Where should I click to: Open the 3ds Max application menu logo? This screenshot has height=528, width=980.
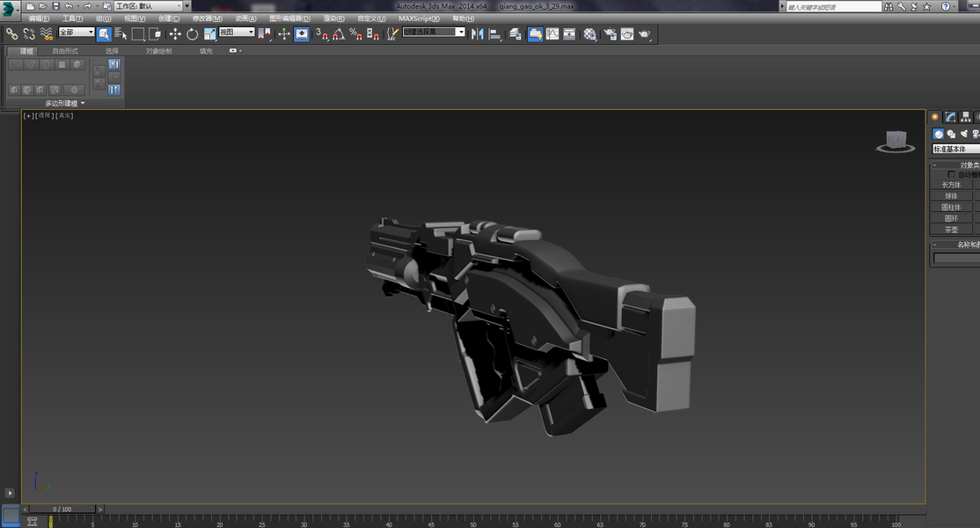(8, 9)
